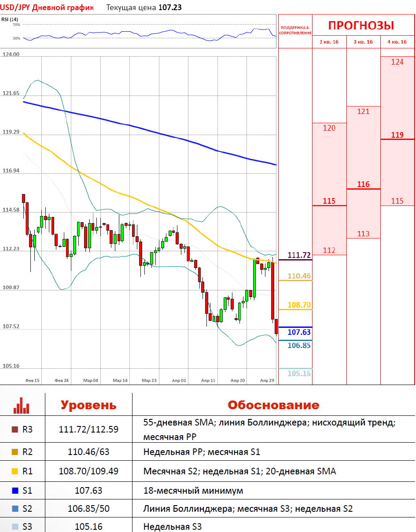Click the 111.72/112.59 level cell
This screenshot has width=416, height=532.
(x=88, y=429)
